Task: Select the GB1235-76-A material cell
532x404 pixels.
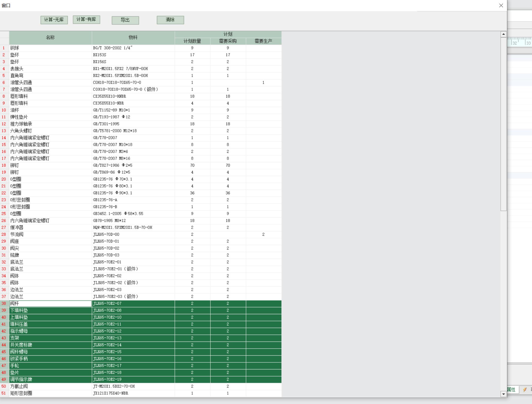Action: click(133, 200)
